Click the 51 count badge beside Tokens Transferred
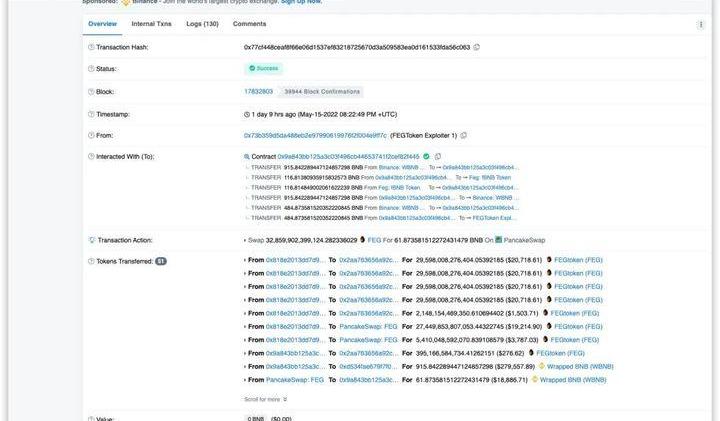720x421 pixels. [161, 261]
